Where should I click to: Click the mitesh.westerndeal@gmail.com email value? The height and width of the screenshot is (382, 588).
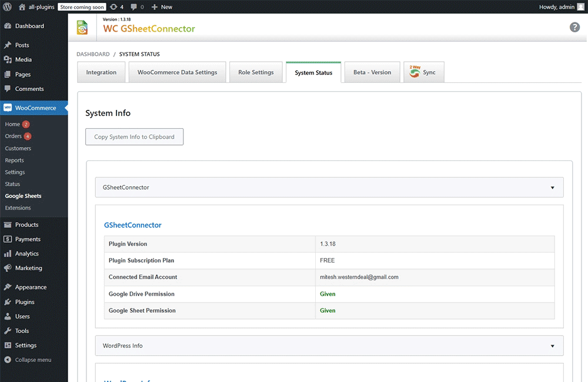point(359,277)
